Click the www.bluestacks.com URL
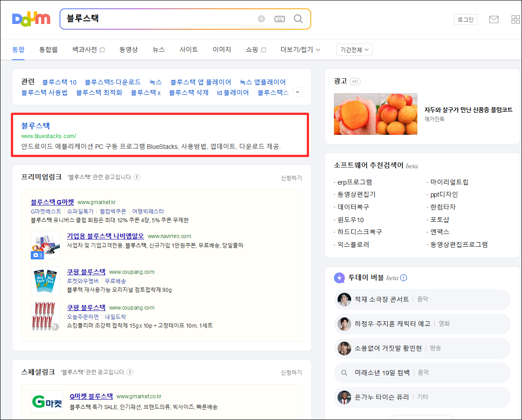Screen dimensions: 522x420 pos(48,136)
